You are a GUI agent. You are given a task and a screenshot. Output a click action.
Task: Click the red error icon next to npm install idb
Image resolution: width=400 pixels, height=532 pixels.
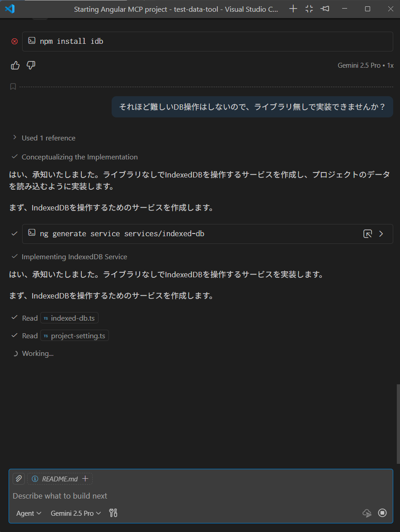(x=14, y=41)
